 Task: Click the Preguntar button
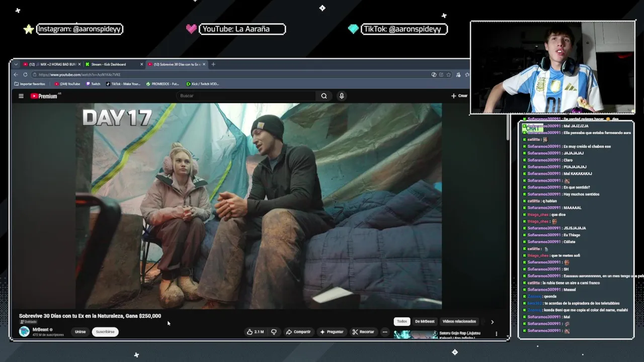tap(332, 332)
